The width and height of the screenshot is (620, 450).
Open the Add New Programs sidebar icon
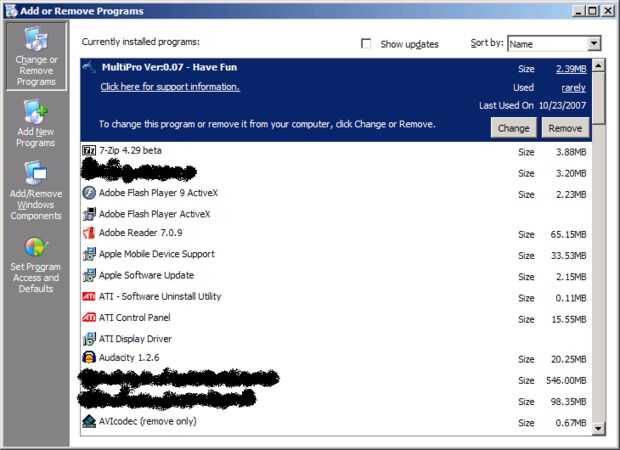pyautogui.click(x=36, y=112)
